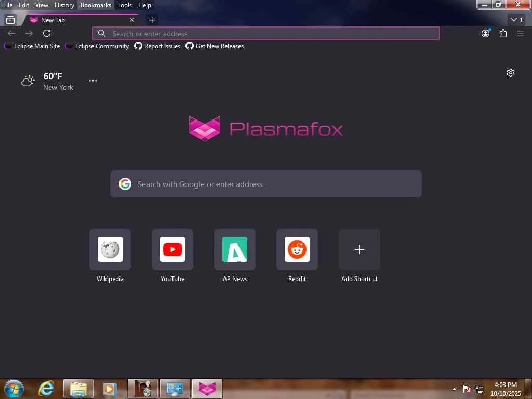532x399 pixels.
Task: Close the New Tab tab
Action: pyautogui.click(x=132, y=20)
